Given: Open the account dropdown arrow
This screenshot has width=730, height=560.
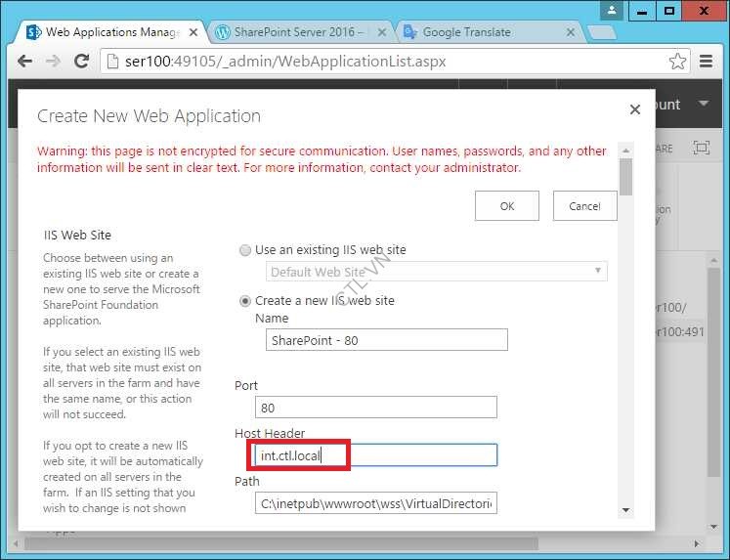Looking at the screenshot, I should 704,105.
